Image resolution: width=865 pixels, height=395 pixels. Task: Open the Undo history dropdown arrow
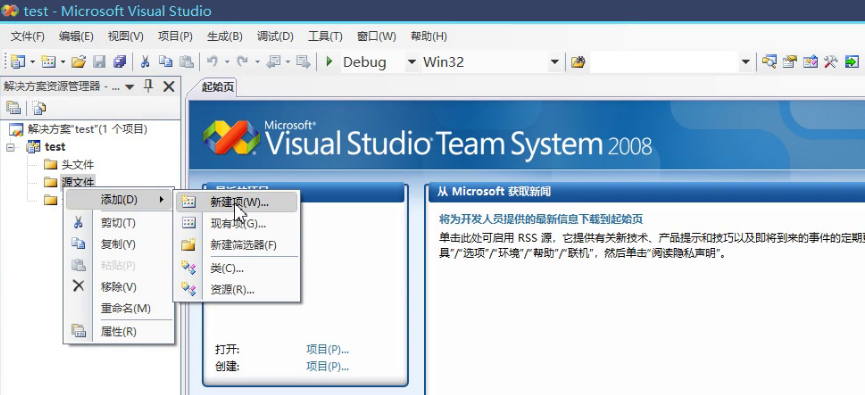click(227, 62)
